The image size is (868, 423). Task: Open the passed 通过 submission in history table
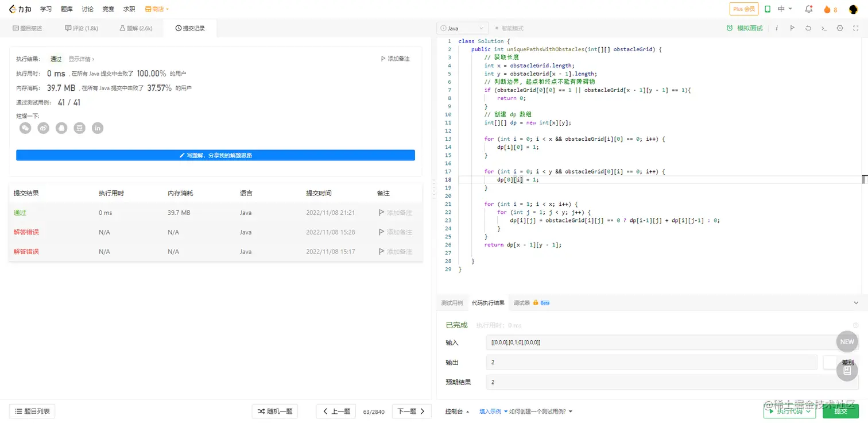[x=20, y=213]
